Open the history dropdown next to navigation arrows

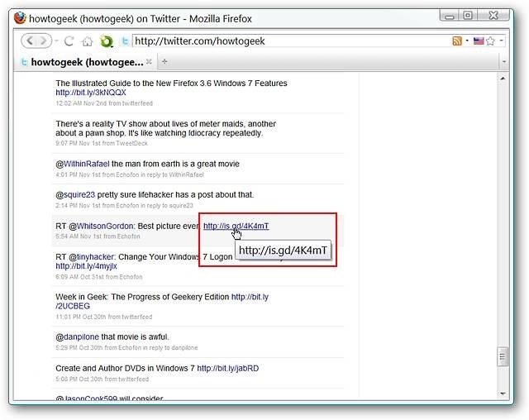(56, 41)
